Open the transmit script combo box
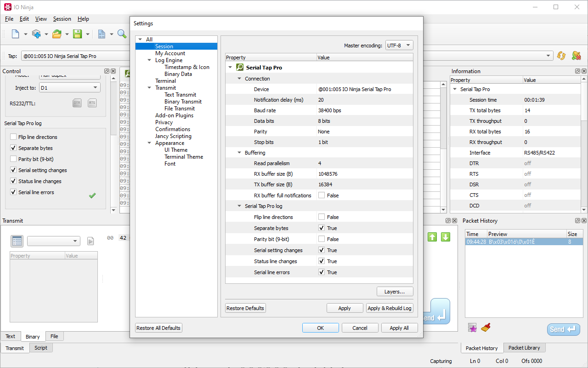The image size is (588, 368). point(54,241)
